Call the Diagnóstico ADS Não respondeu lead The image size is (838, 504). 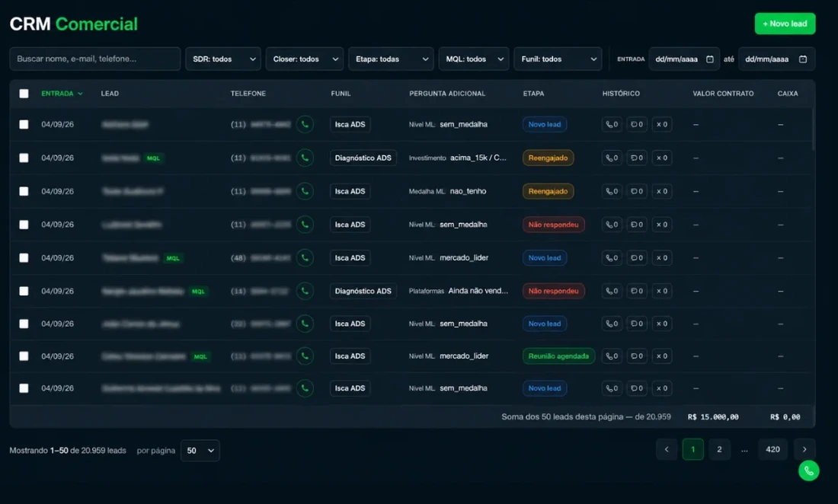click(x=305, y=291)
